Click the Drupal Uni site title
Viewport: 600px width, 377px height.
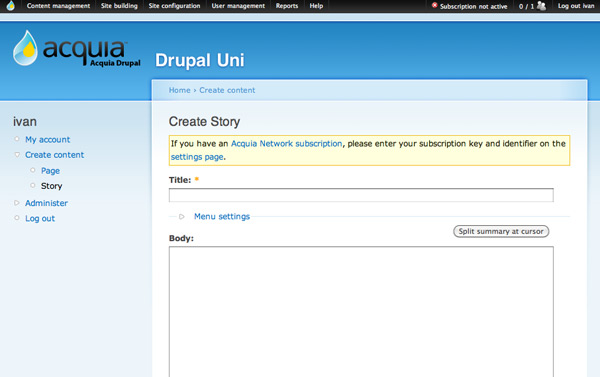click(x=199, y=60)
